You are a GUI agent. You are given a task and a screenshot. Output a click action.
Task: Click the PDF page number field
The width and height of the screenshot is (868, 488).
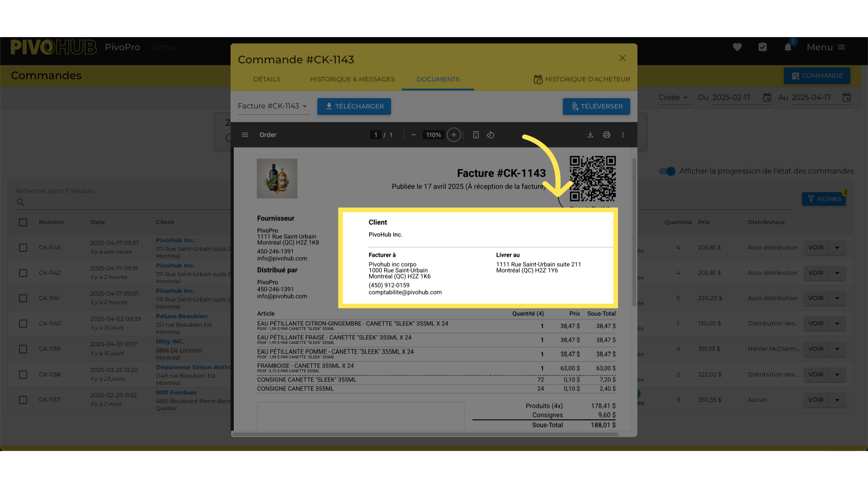pos(376,135)
